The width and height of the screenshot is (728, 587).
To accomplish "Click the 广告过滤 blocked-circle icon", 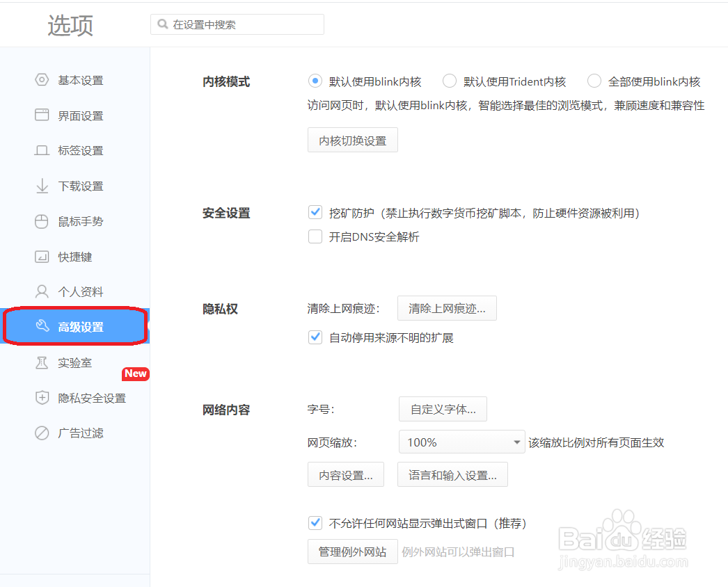I will (x=42, y=433).
